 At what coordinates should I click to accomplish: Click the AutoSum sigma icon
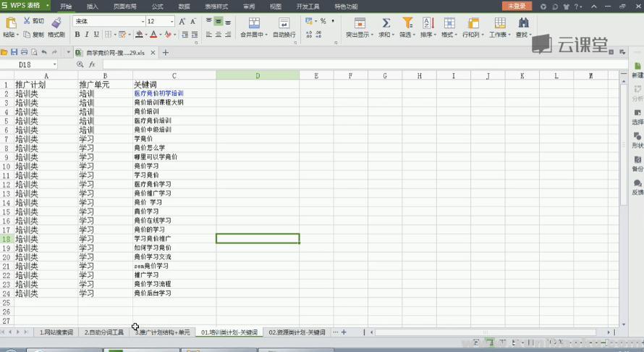386,23
